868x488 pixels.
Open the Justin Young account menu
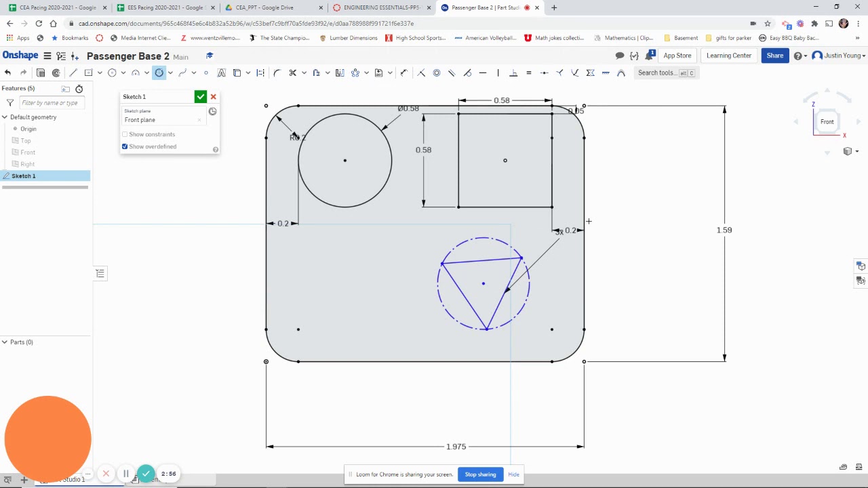tap(839, 56)
